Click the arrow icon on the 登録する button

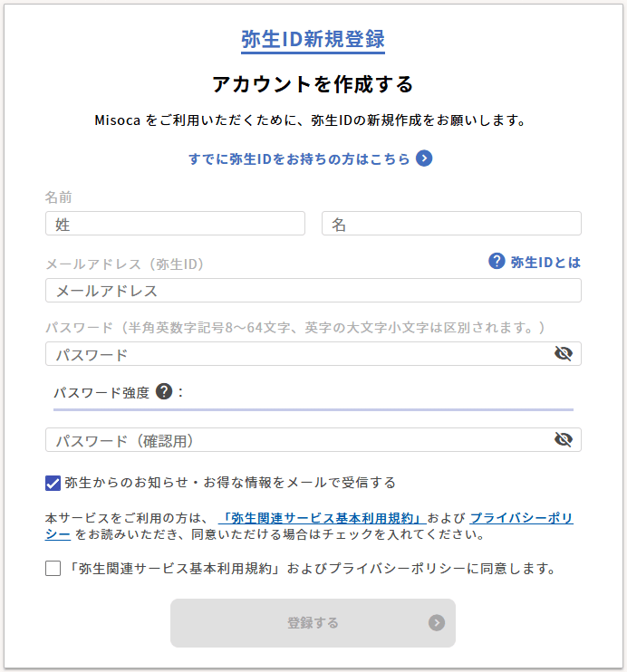438,622
